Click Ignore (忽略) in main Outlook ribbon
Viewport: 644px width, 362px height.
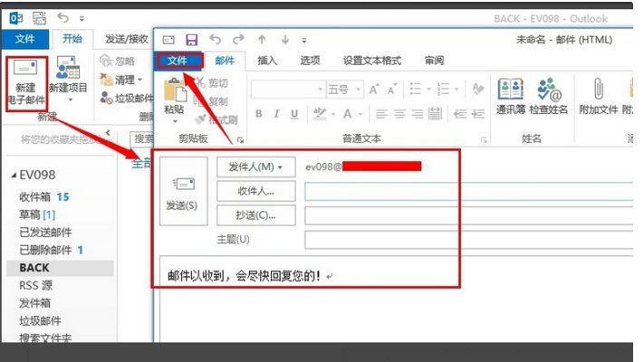(117, 62)
